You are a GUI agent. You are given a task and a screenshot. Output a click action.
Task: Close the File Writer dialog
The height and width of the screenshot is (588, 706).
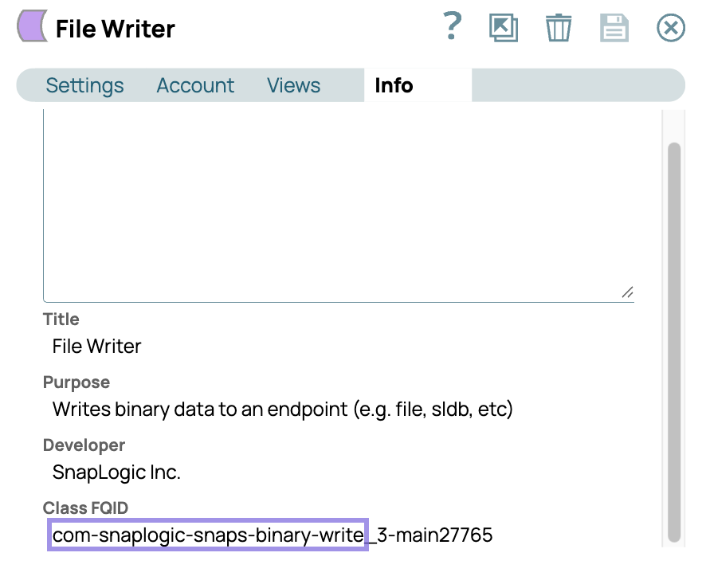671,28
